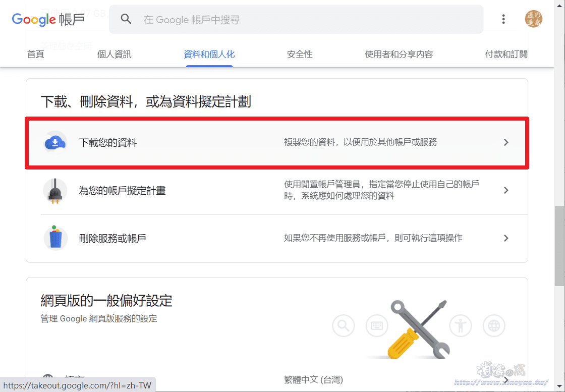The width and height of the screenshot is (565, 392).
Task: Switch to the 首頁 tab
Action: point(36,54)
